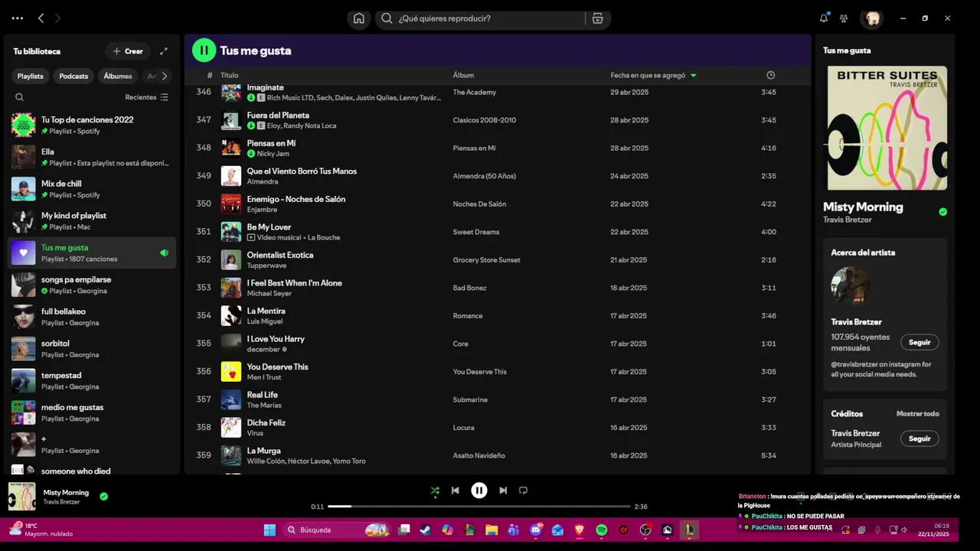Open the three-dot app menu

(18, 18)
